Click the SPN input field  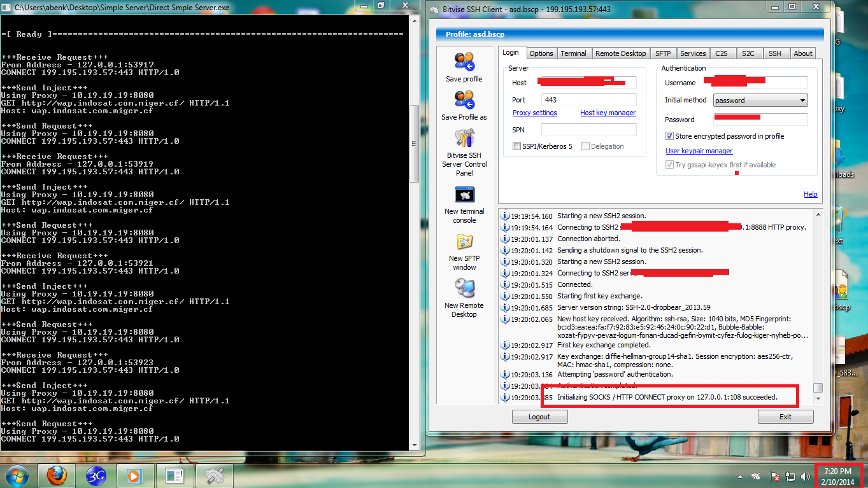point(589,130)
